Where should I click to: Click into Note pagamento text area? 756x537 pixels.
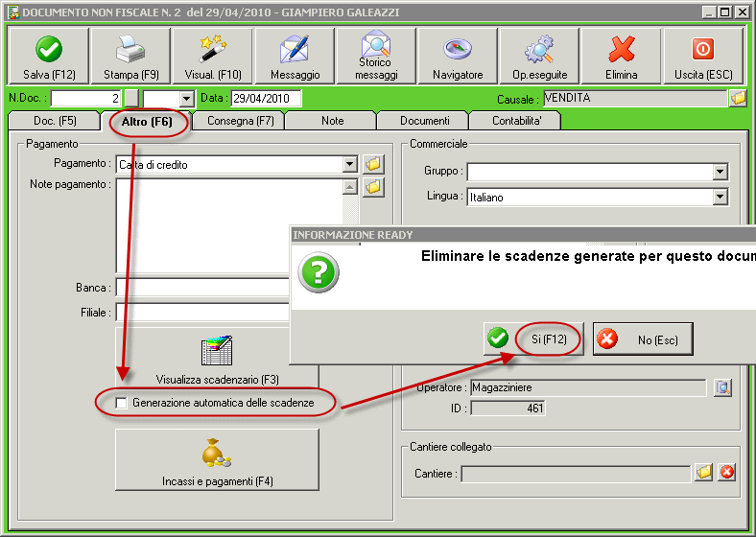pyautogui.click(x=229, y=225)
